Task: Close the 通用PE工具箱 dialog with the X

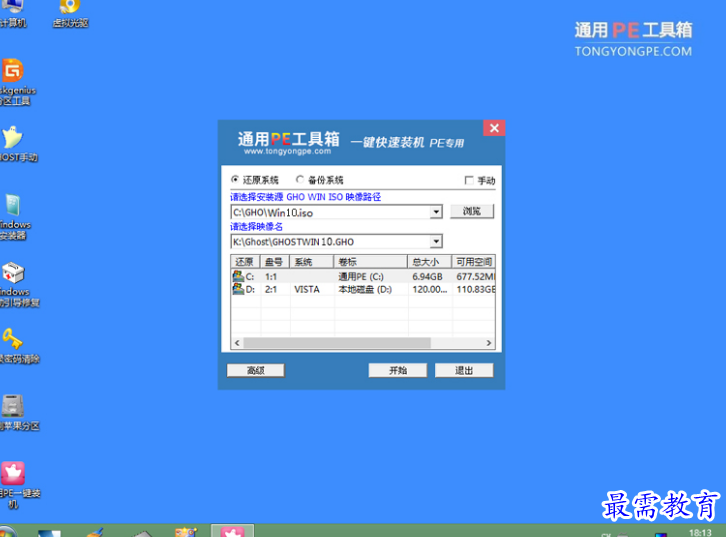Action: tap(494, 128)
